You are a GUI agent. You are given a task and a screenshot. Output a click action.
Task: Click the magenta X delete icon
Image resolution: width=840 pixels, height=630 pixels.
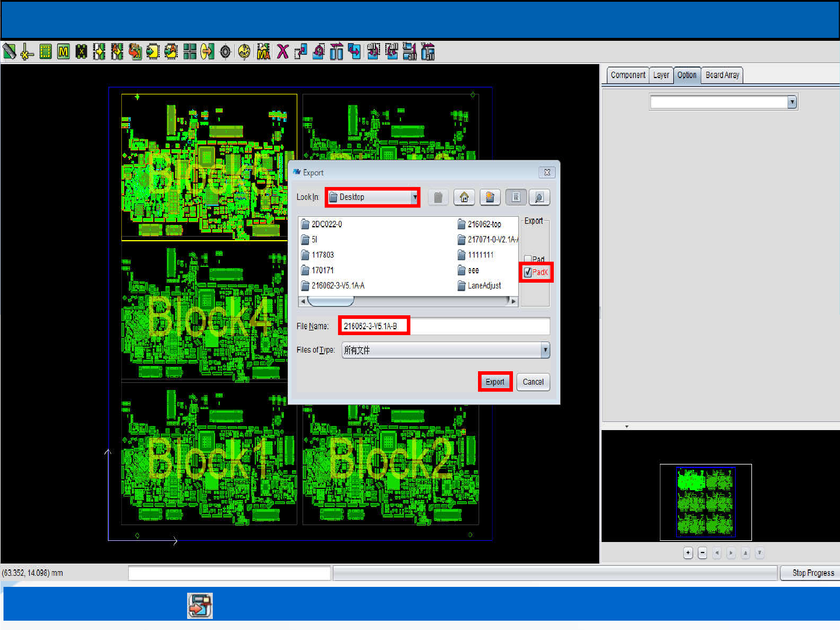[x=283, y=52]
